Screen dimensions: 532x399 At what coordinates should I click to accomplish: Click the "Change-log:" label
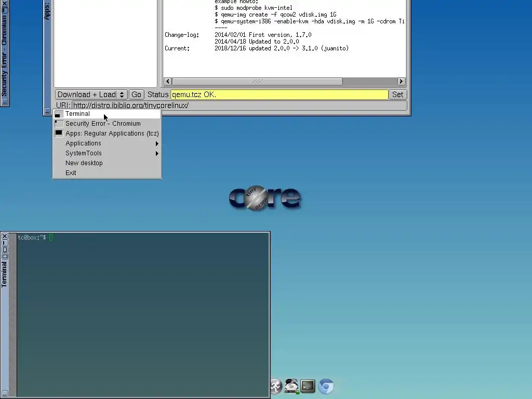(181, 35)
